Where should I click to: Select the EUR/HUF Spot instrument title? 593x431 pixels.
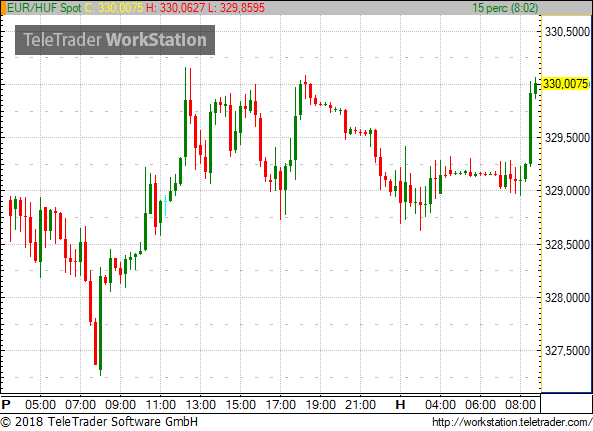point(44,8)
